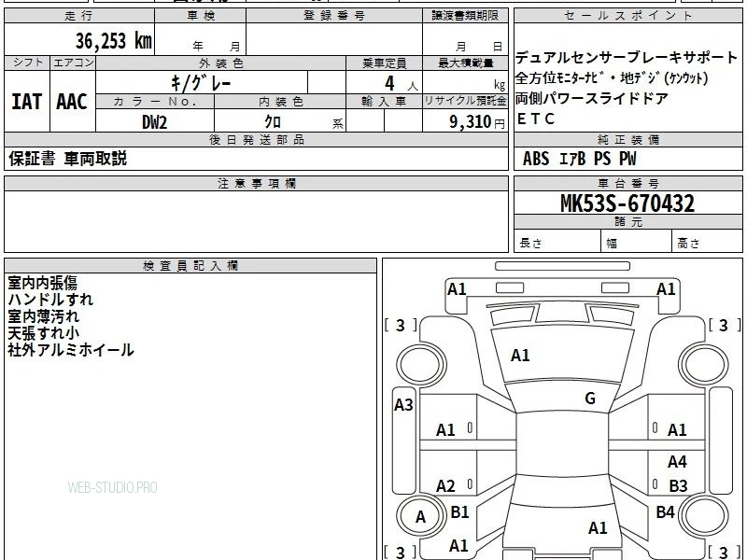The width and height of the screenshot is (747, 560).
Task: Click the mileage value 36,253 km
Action: [x=113, y=40]
